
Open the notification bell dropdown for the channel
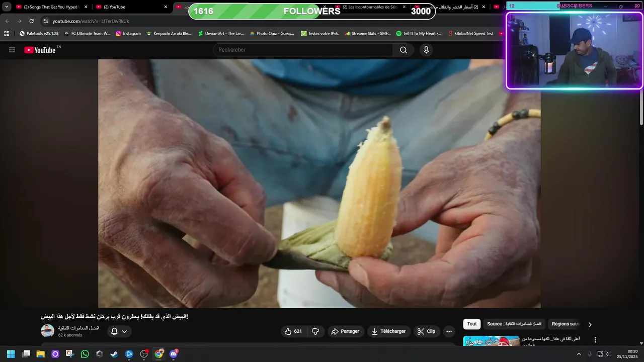click(x=119, y=331)
